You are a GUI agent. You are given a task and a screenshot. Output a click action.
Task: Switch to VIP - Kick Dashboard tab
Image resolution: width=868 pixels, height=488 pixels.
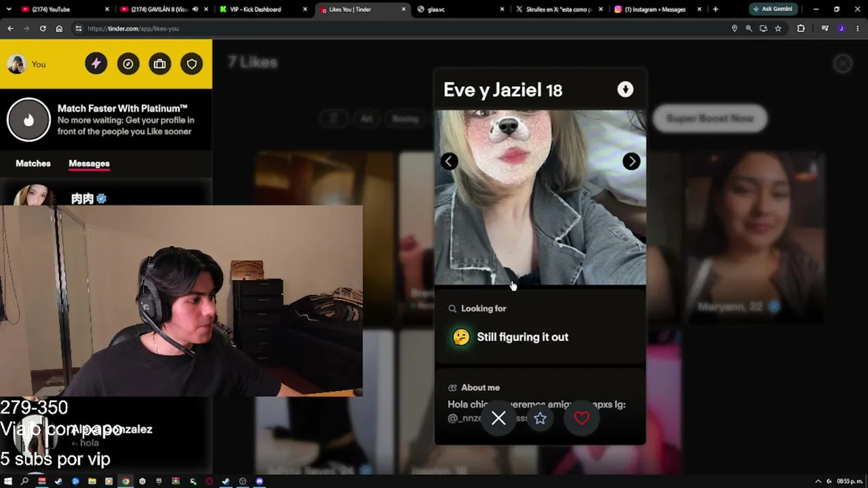(x=262, y=9)
